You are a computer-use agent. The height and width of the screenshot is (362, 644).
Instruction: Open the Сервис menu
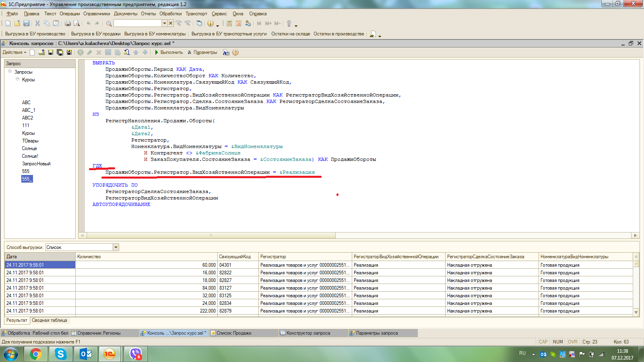pyautogui.click(x=219, y=14)
